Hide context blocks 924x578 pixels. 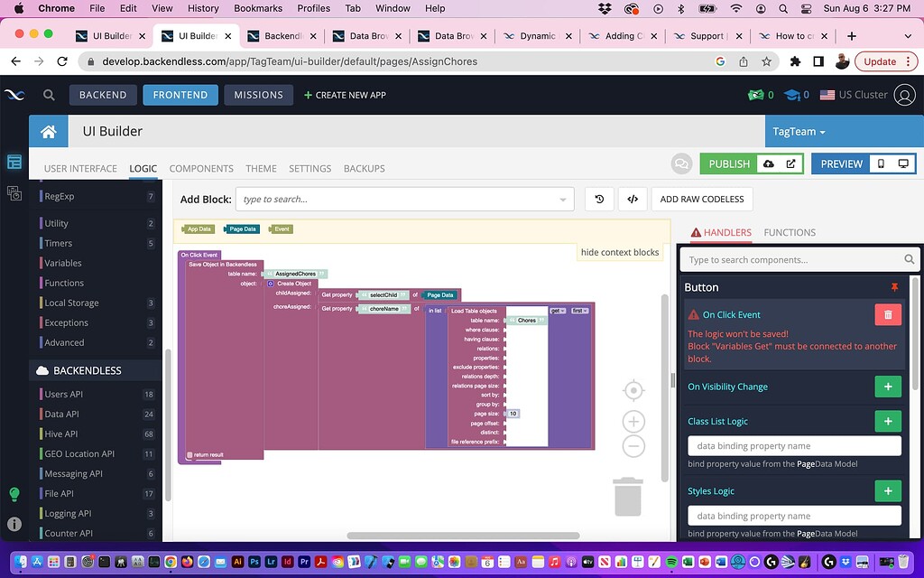pyautogui.click(x=619, y=252)
